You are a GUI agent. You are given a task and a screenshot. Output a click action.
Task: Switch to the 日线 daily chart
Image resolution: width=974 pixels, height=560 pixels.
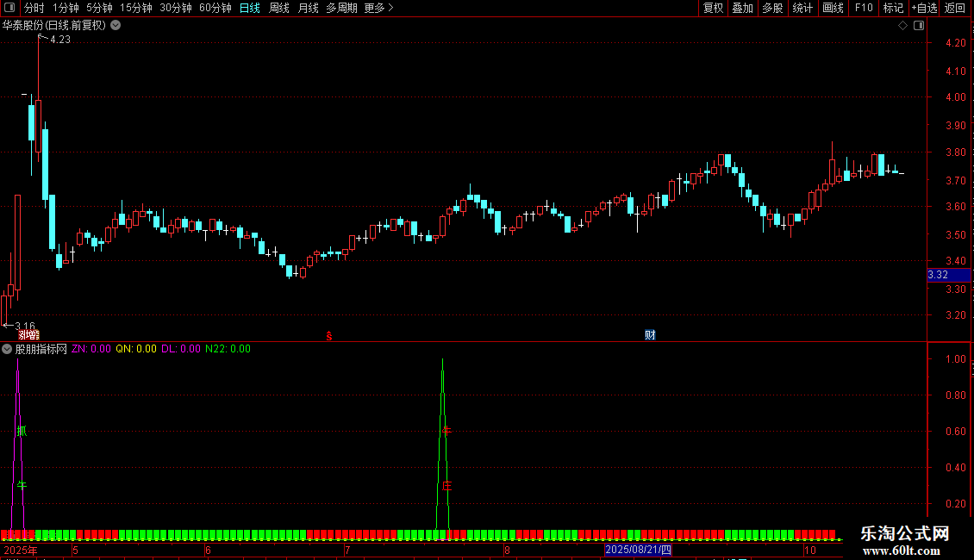[250, 8]
